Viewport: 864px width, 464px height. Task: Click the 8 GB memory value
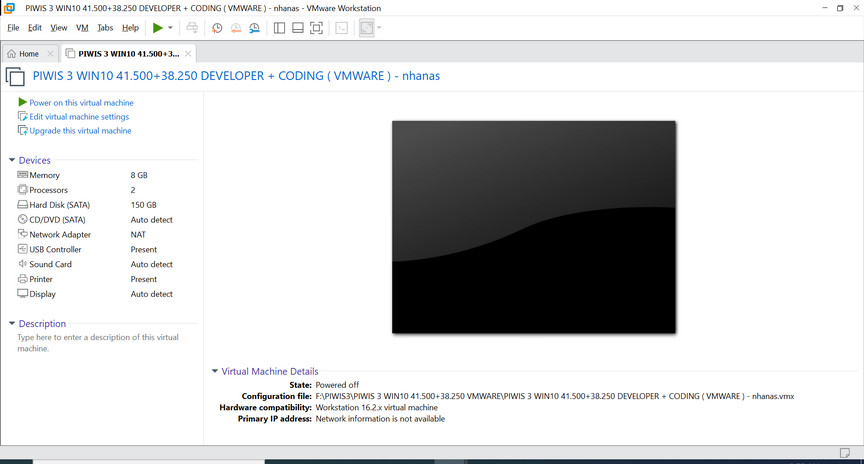pyautogui.click(x=139, y=175)
